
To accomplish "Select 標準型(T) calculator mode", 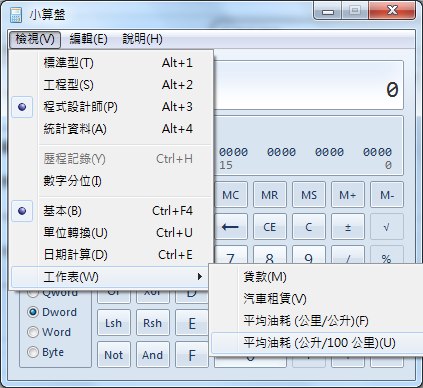I will (112, 63).
